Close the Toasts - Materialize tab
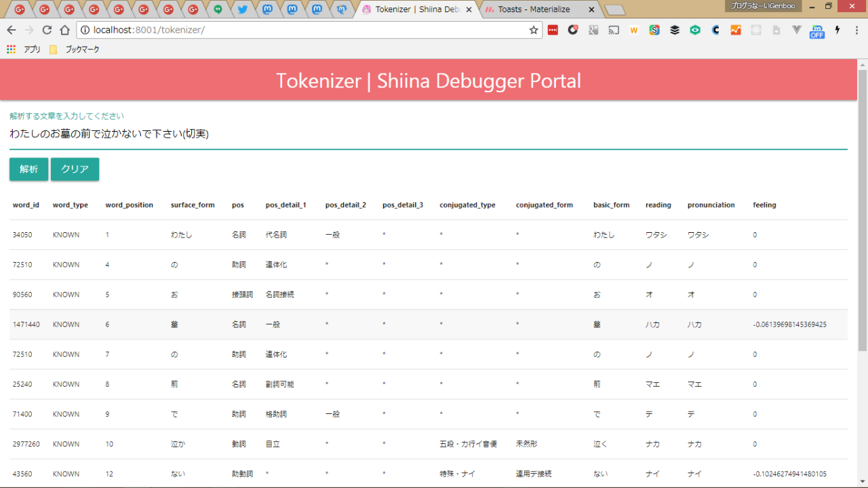This screenshot has height=488, width=868. click(x=591, y=10)
